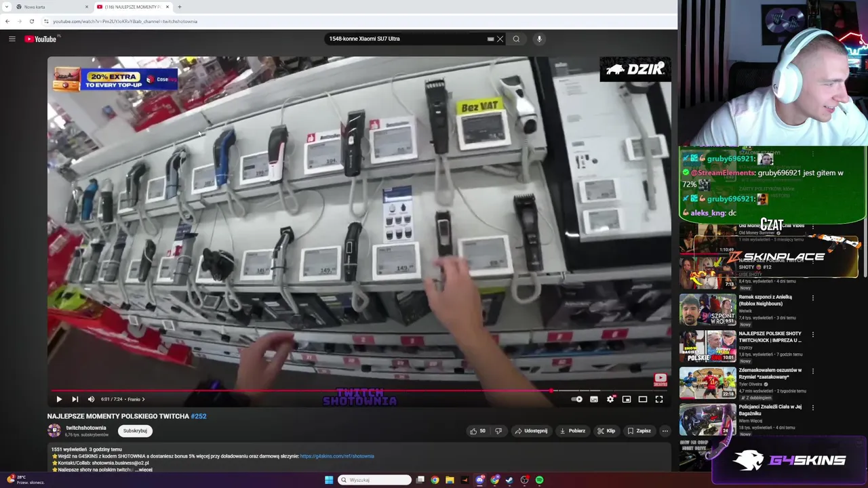Screen dimensions: 868x488
Task: Go back in the browser
Action: [7, 21]
